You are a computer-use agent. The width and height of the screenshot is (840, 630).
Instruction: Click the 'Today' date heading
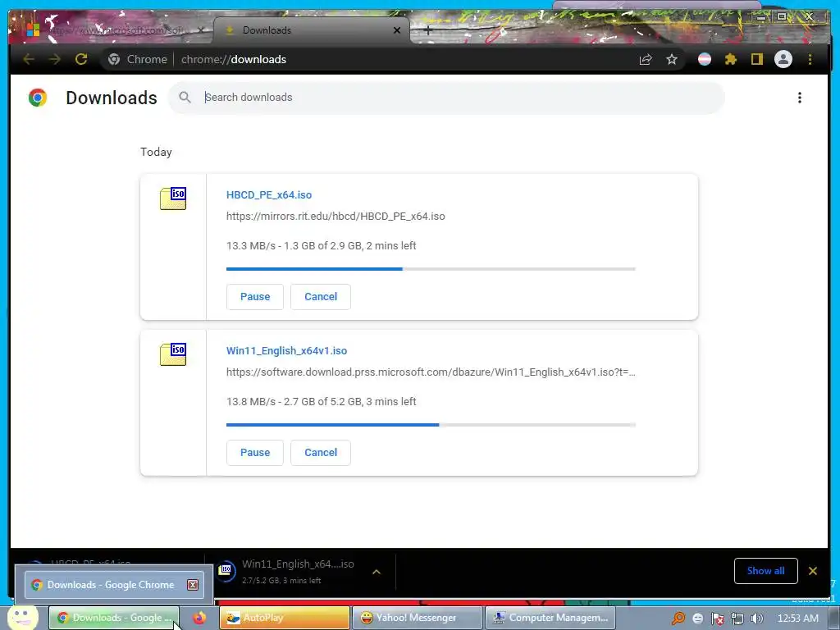[156, 152]
